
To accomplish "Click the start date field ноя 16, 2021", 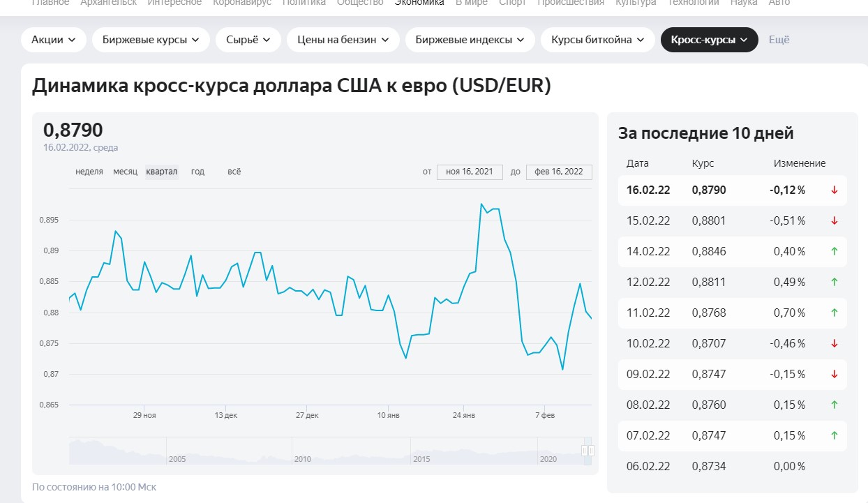I will (470, 172).
